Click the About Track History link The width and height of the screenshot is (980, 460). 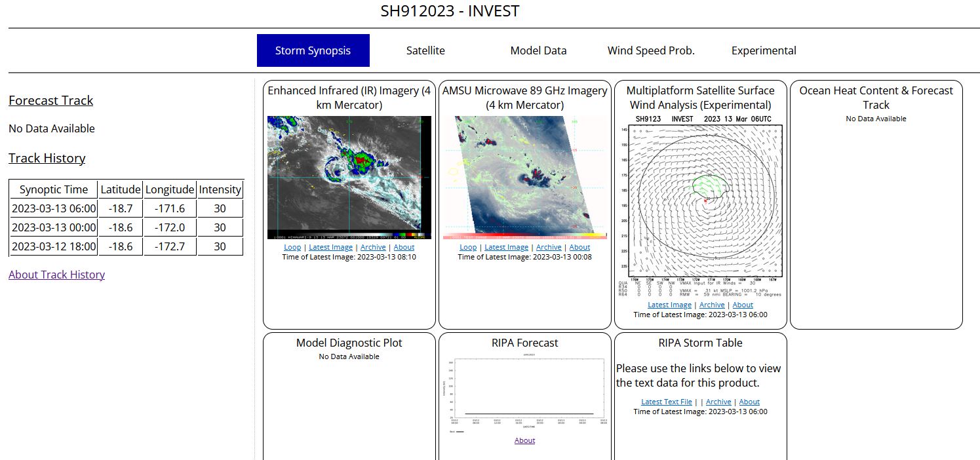56,275
